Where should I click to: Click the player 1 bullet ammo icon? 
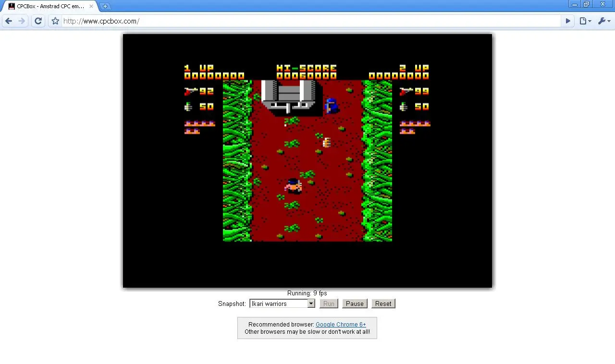pyautogui.click(x=191, y=91)
